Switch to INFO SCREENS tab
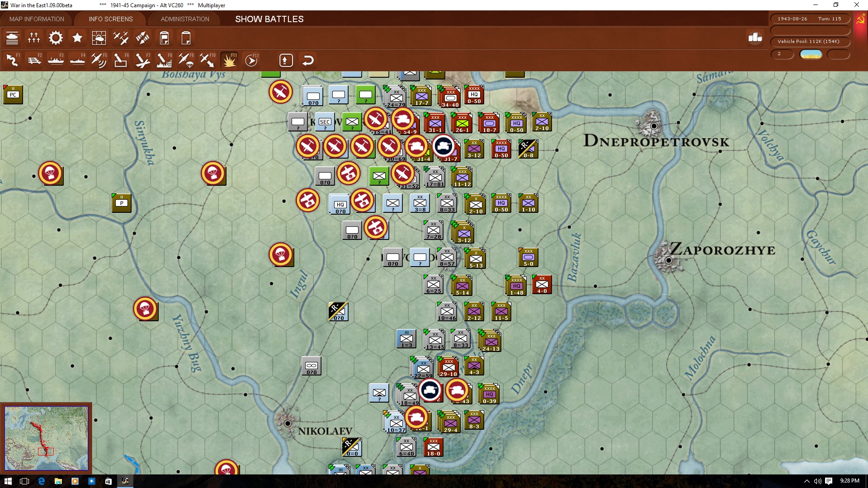This screenshot has height=488, width=868. click(111, 19)
